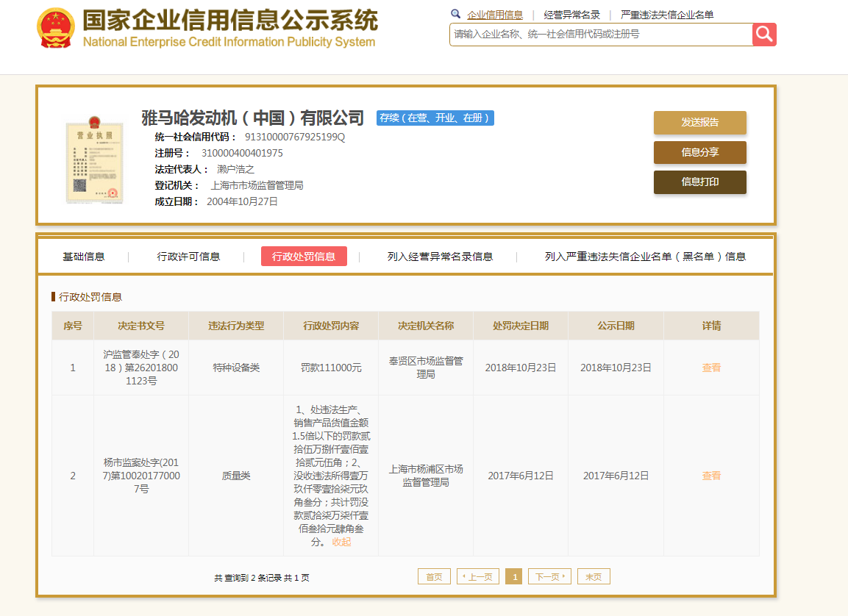Open the 列入经营异常名录信息 tab
This screenshot has width=848, height=616.
tap(440, 257)
